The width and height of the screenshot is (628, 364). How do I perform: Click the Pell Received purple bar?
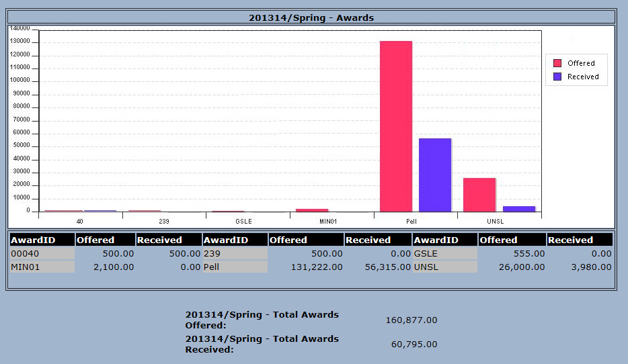tap(435, 175)
